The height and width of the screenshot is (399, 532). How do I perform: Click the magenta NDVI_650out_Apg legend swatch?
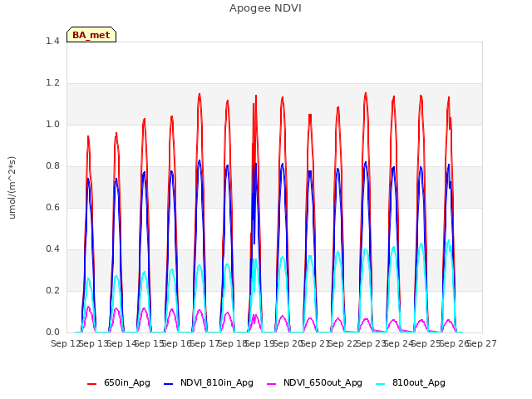pyautogui.click(x=272, y=384)
